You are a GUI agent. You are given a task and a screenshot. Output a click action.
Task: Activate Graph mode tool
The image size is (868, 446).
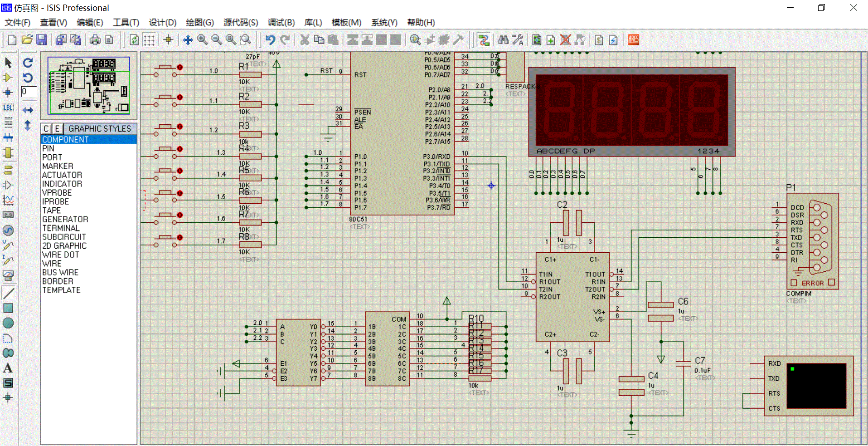[x=8, y=200]
